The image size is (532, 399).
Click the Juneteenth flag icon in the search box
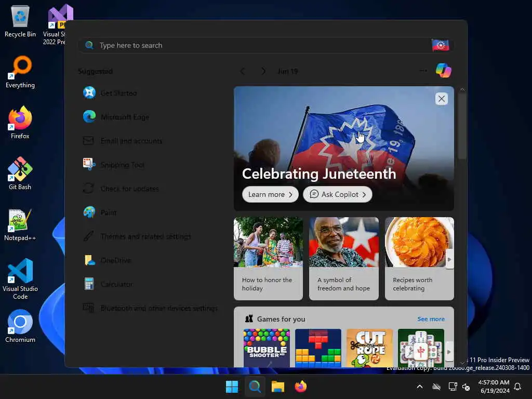tap(440, 45)
